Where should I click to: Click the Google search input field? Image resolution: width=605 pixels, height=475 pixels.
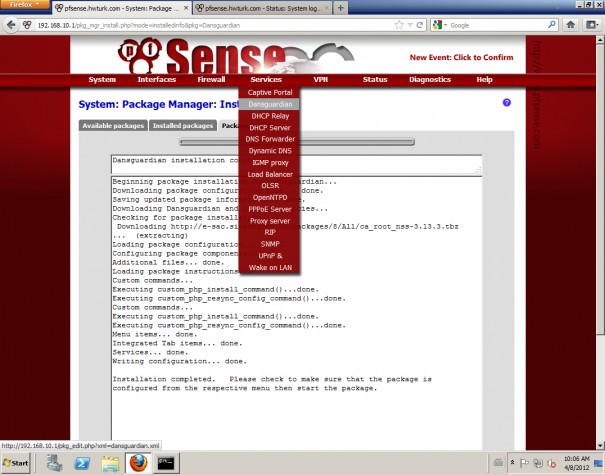click(x=498, y=25)
